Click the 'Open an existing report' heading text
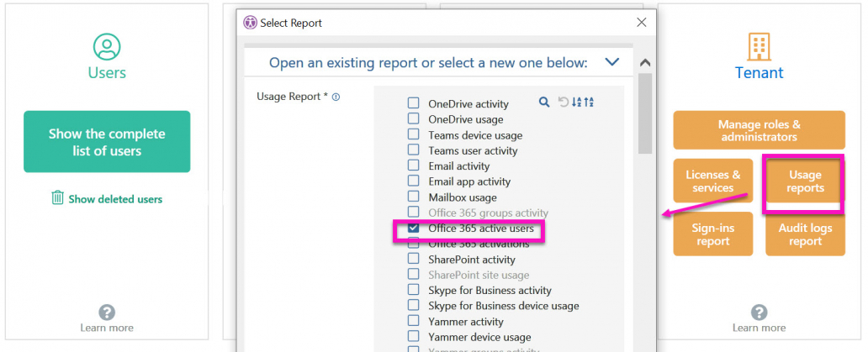868x352 pixels. [x=428, y=62]
